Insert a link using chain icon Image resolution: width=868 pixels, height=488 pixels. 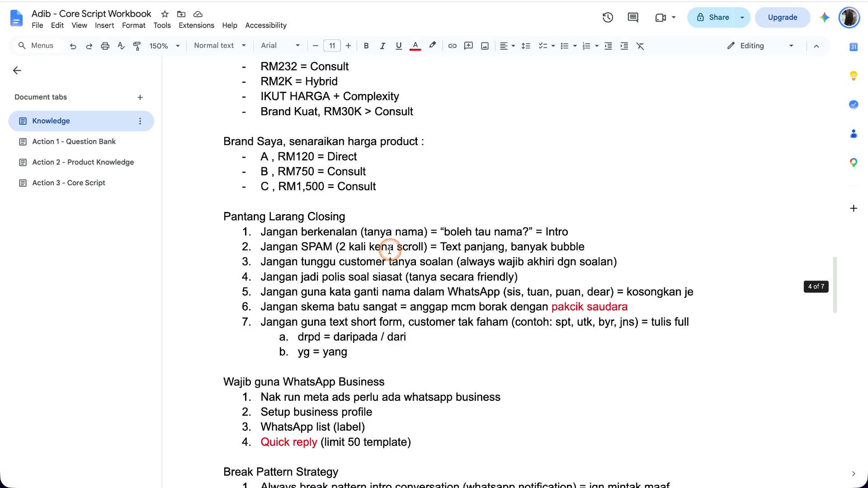tap(452, 46)
